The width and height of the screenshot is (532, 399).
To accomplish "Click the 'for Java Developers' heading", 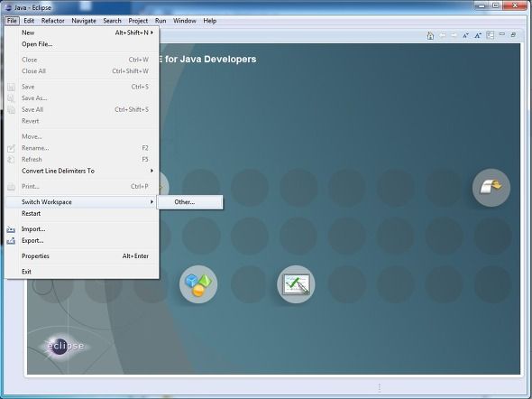I will click(210, 59).
